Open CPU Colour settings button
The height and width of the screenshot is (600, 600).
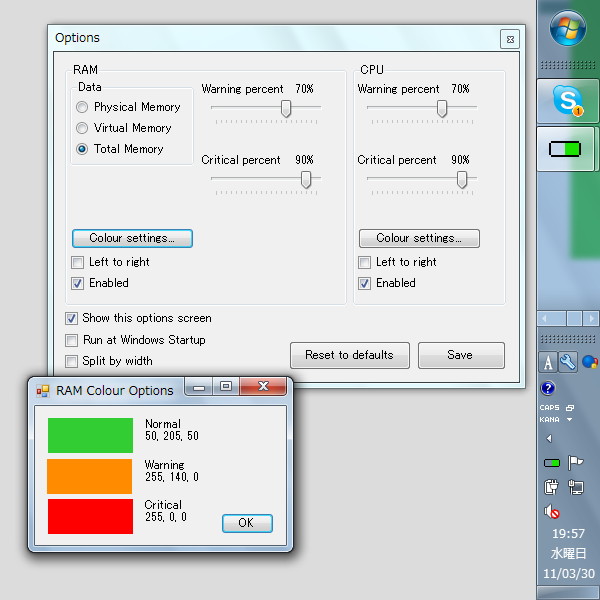point(419,238)
